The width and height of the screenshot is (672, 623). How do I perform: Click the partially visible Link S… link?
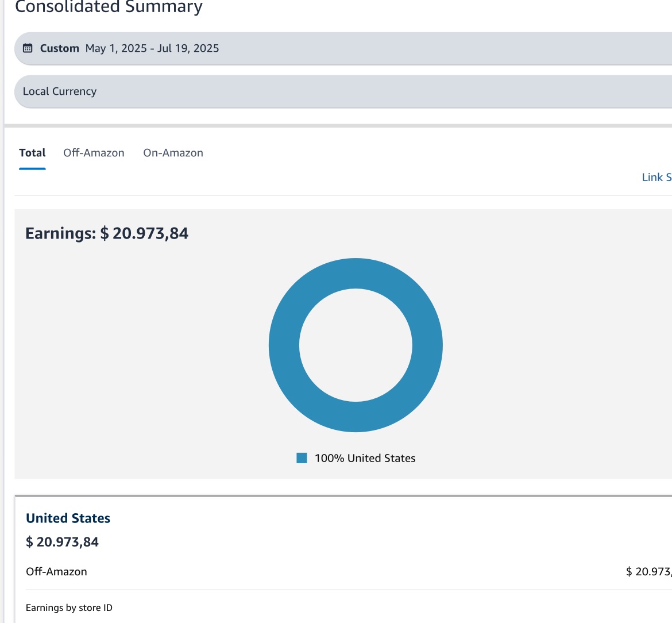click(656, 177)
